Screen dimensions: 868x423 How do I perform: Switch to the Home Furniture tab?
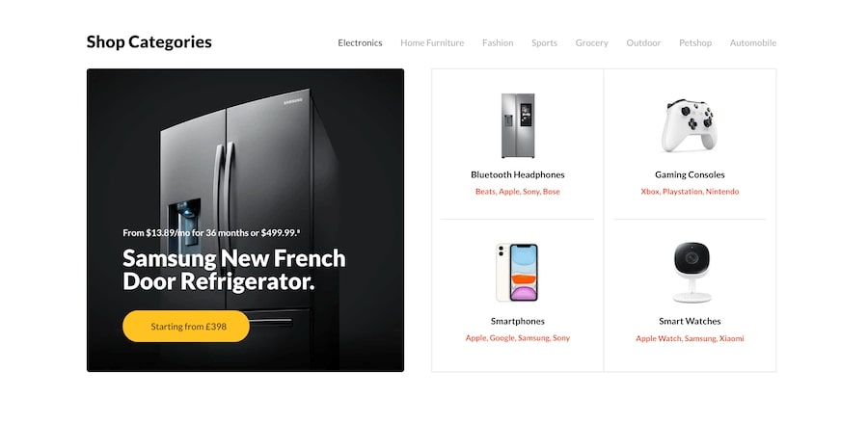pos(432,42)
